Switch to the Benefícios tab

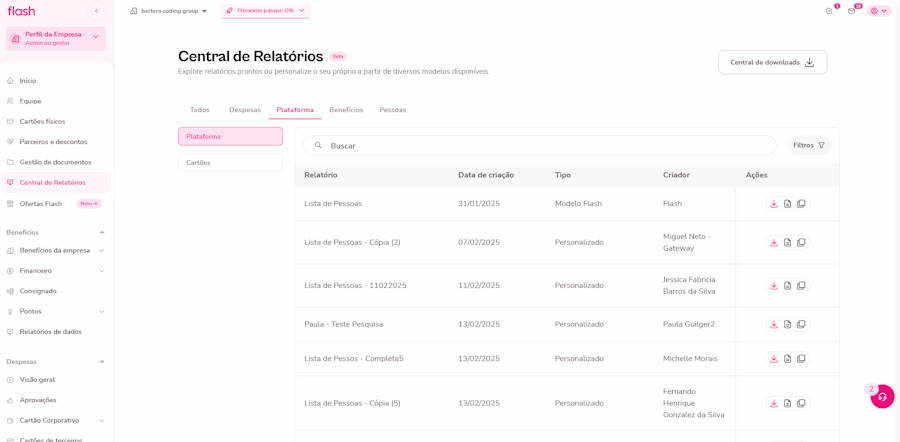coord(346,110)
